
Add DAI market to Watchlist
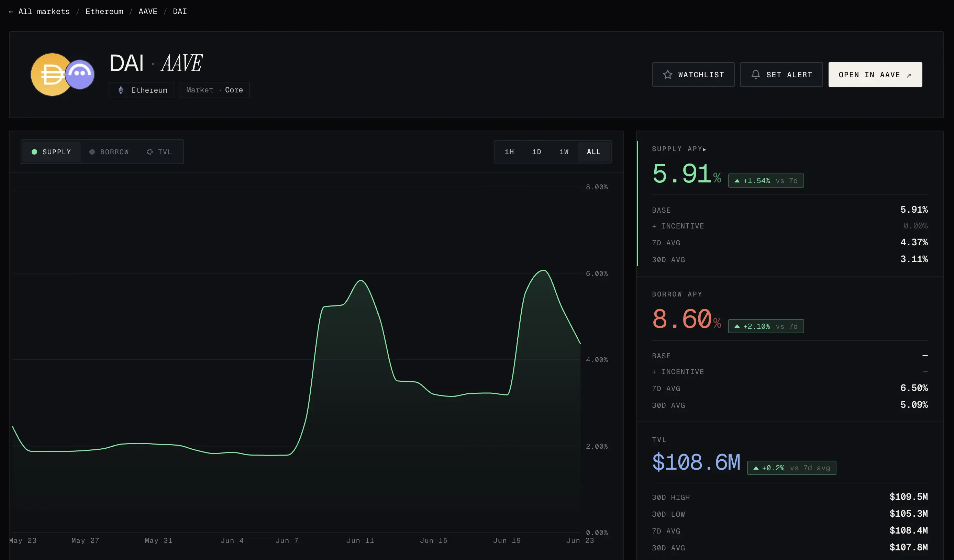point(693,75)
